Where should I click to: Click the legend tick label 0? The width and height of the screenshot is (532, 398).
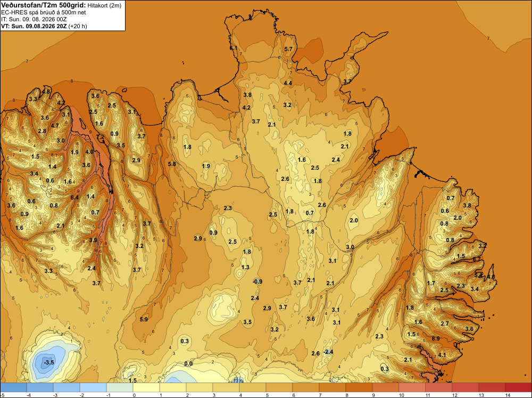pos(134,395)
